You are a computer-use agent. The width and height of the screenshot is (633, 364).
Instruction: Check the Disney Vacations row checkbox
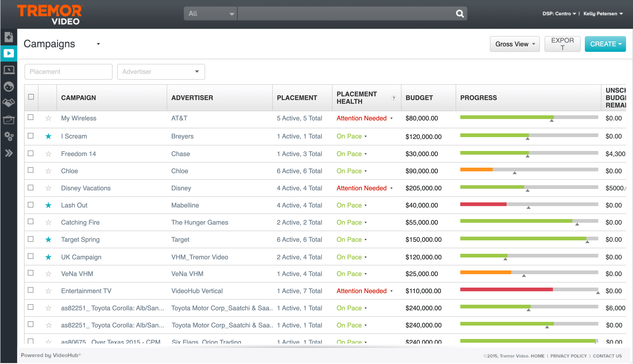[x=31, y=188]
